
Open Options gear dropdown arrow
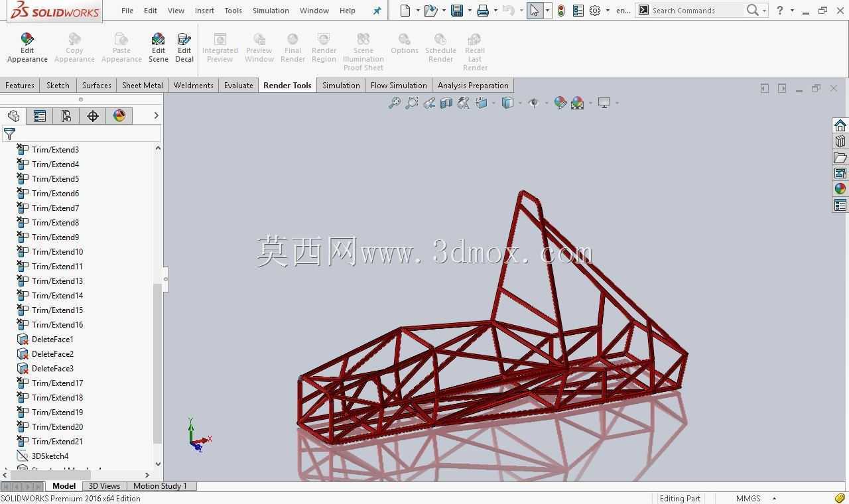[608, 11]
